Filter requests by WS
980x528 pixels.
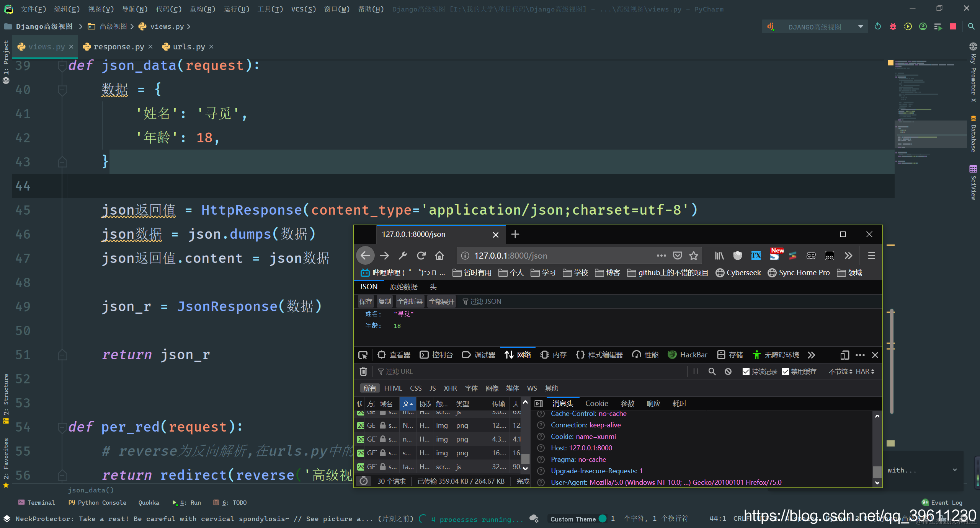click(x=532, y=388)
